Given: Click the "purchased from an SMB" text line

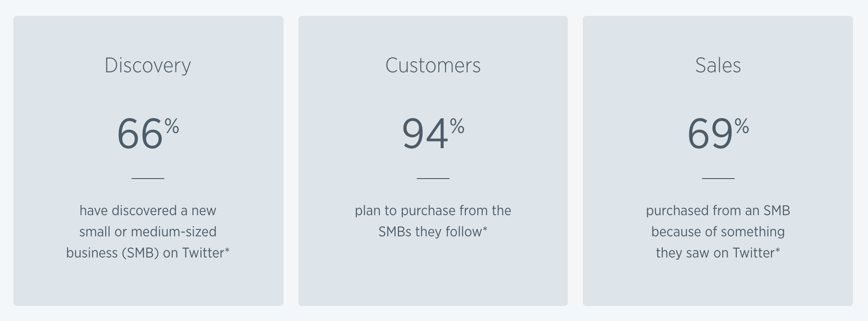Looking at the screenshot, I should tap(718, 211).
